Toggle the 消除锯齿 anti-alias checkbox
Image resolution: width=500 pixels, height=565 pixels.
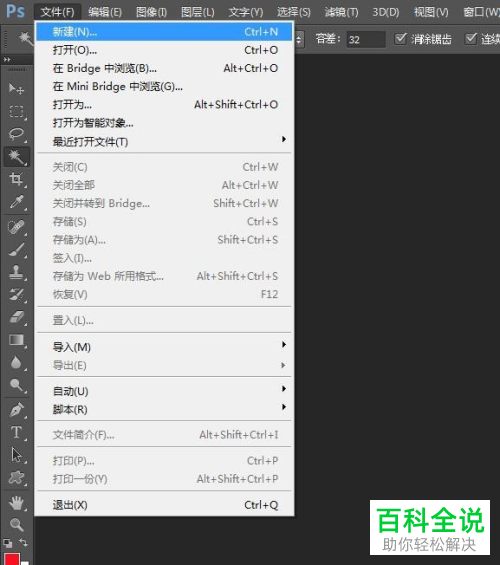point(400,39)
